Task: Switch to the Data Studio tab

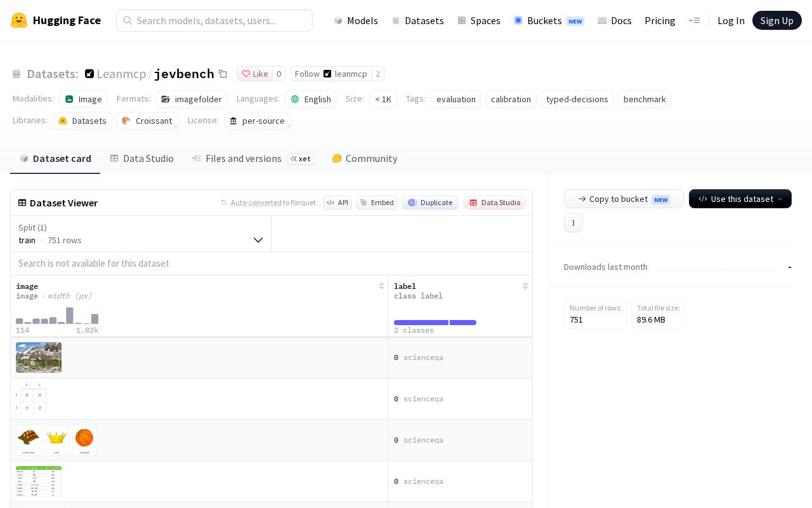Action: point(141,159)
